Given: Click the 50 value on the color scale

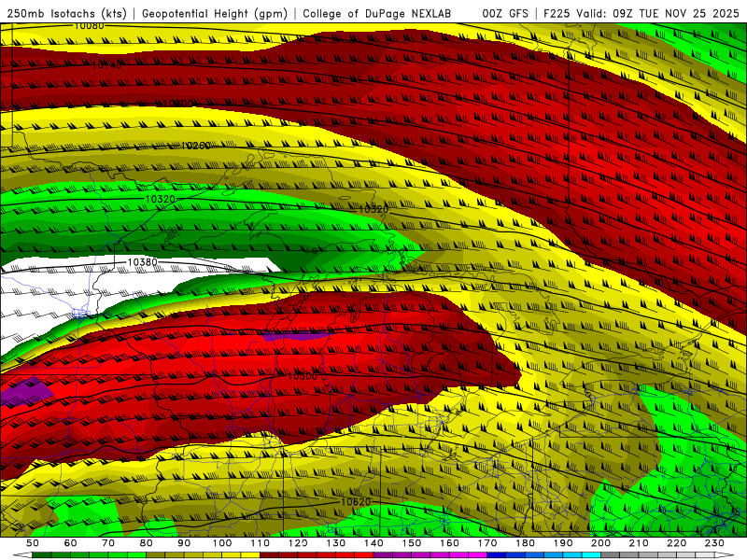Looking at the screenshot, I should click(33, 543).
